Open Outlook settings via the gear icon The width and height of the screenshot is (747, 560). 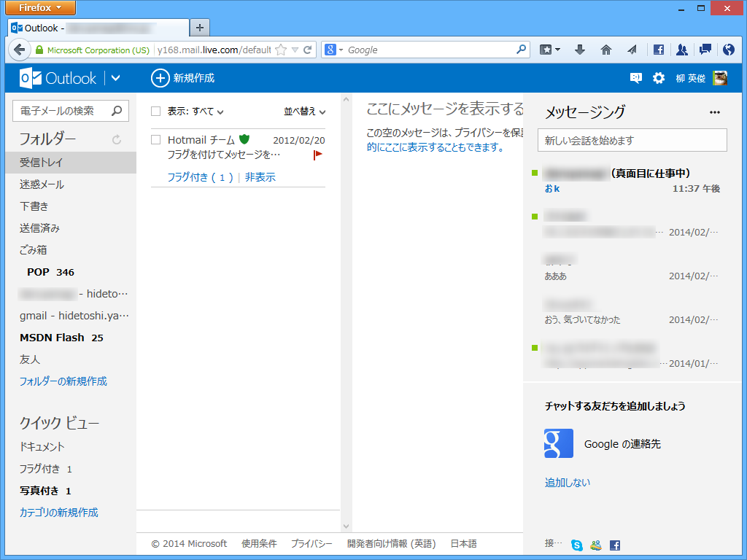[x=659, y=78]
